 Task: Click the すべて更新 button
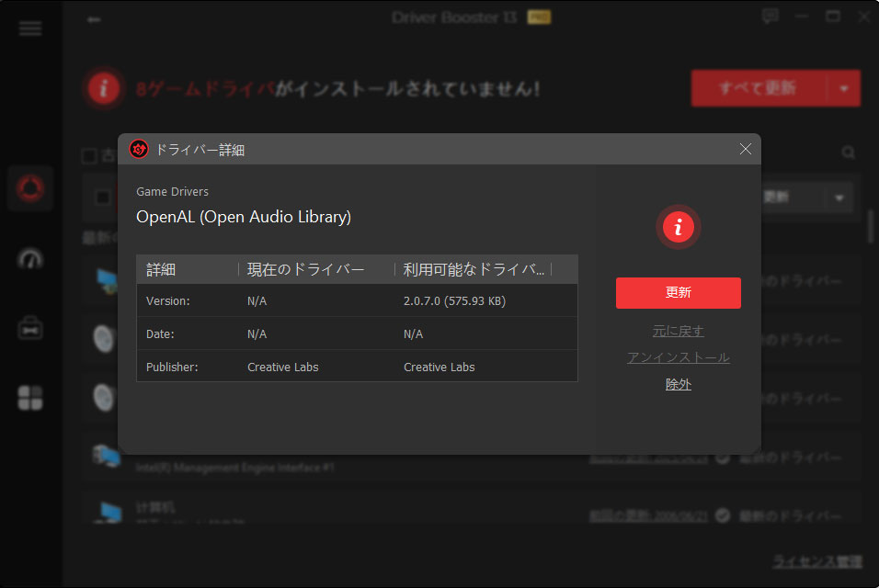click(x=759, y=88)
